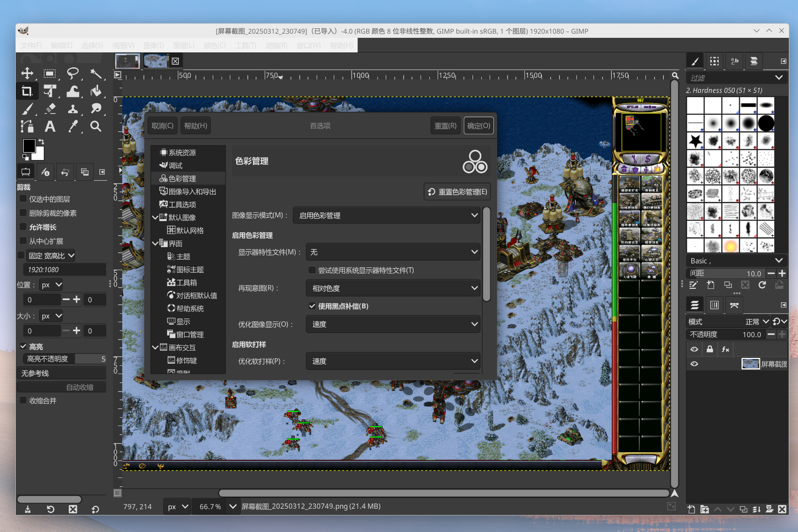
Task: Select the Paintbrush tool
Action: pyautogui.click(x=27, y=109)
